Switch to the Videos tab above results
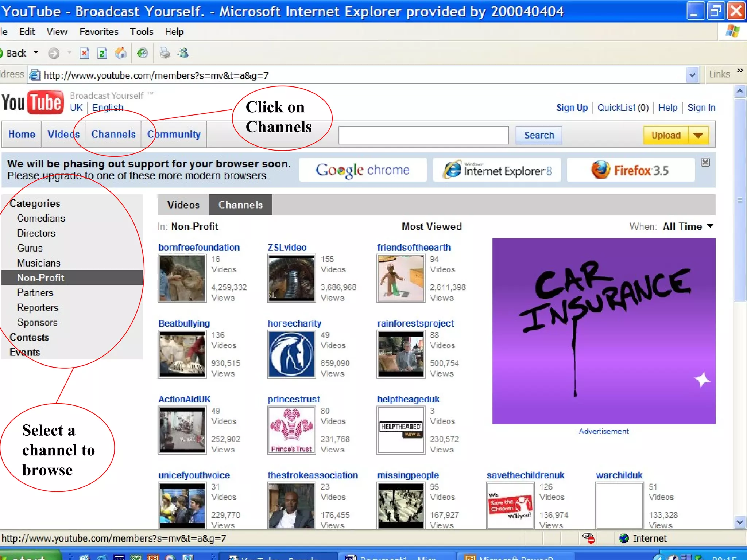This screenshot has width=747, height=560. coord(183,205)
